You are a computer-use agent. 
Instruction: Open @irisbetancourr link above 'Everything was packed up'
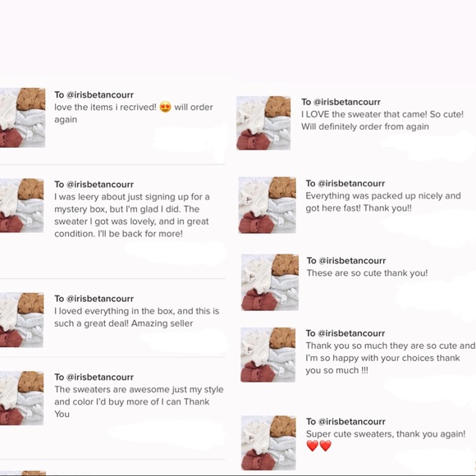(351, 183)
